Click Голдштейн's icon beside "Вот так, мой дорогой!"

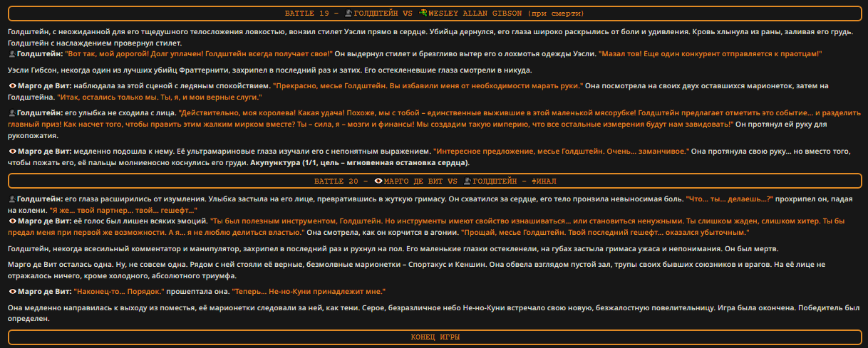[x=11, y=53]
